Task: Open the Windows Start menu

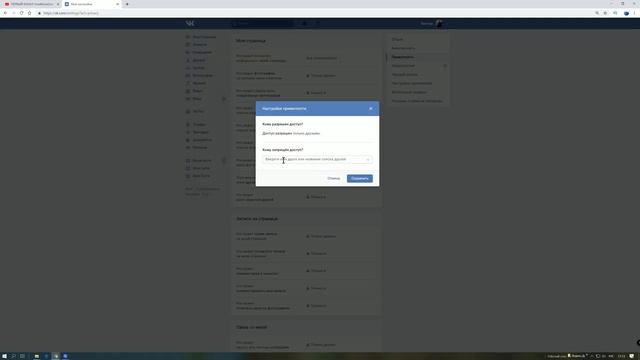Action: point(4,356)
